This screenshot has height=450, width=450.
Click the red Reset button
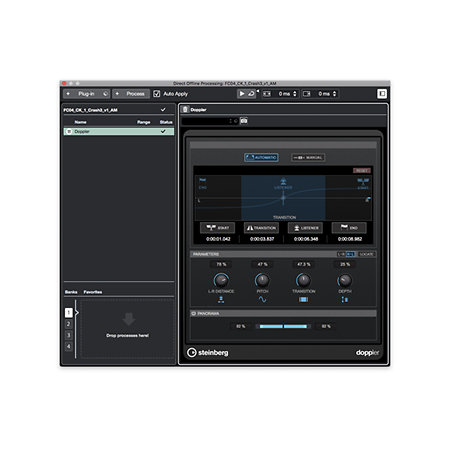click(x=362, y=171)
